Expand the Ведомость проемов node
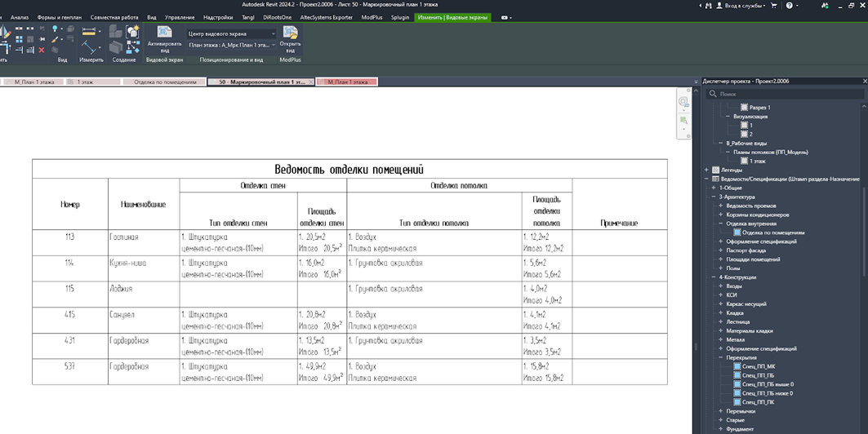Viewport: 868px width, 434px height. pyautogui.click(x=721, y=206)
